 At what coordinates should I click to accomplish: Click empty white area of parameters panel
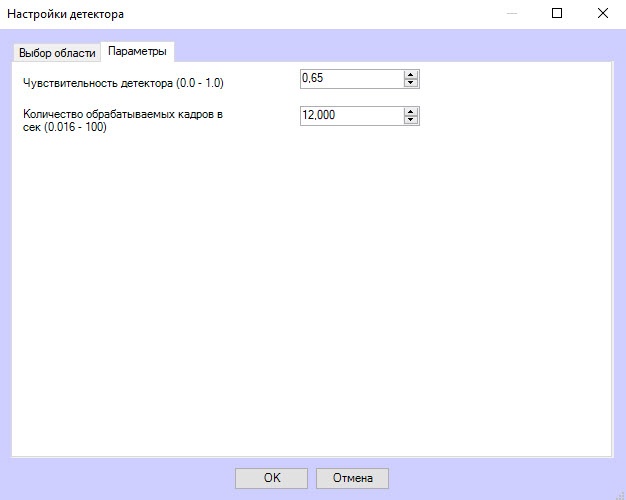[x=310, y=300]
